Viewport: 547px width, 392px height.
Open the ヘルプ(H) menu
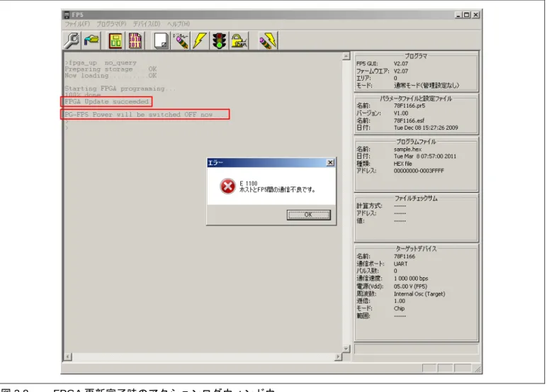click(x=179, y=23)
